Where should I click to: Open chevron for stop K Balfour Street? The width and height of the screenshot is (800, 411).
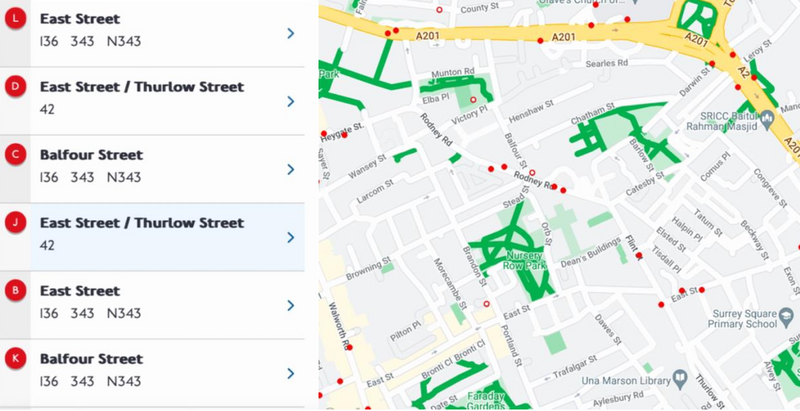[x=290, y=373]
